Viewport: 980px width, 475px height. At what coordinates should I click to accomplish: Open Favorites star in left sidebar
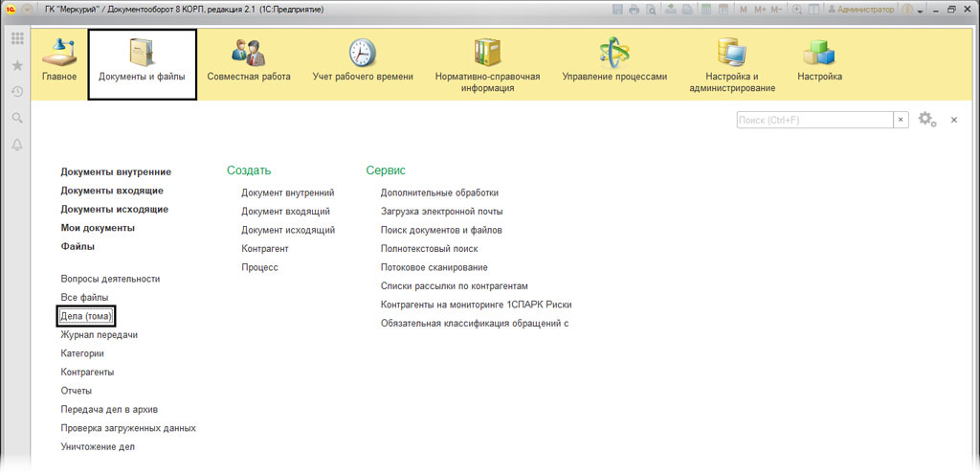pyautogui.click(x=17, y=66)
